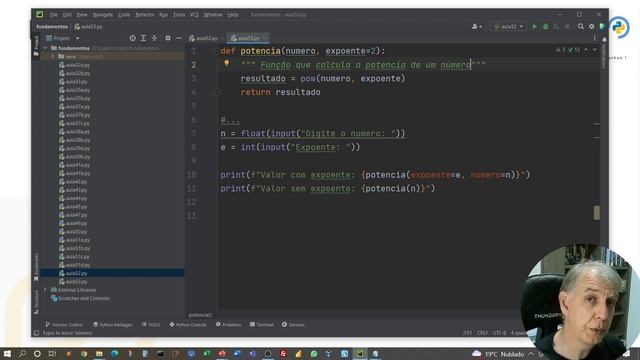Open IDE settings gear icon in the toolbar
Screen dimensions: 640x360
click(x=591, y=27)
